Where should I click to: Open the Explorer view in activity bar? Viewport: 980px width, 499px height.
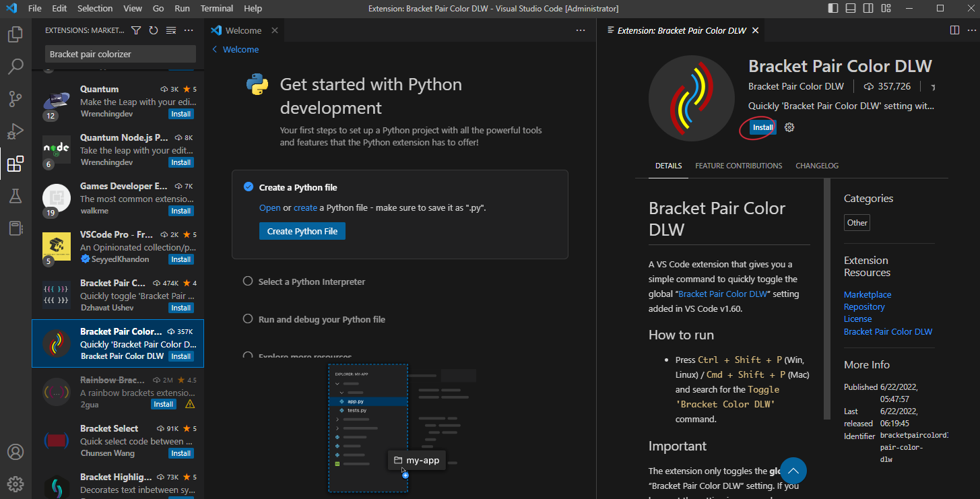(x=15, y=34)
